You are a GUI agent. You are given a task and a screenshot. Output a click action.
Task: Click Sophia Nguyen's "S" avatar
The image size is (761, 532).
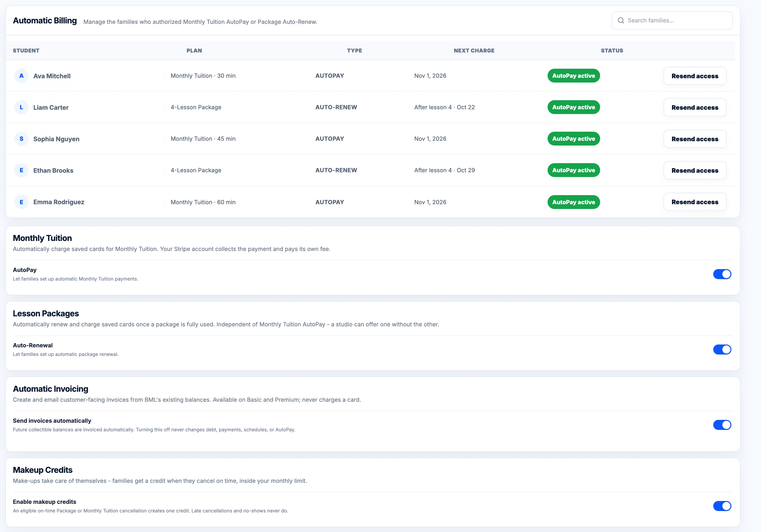click(x=21, y=139)
